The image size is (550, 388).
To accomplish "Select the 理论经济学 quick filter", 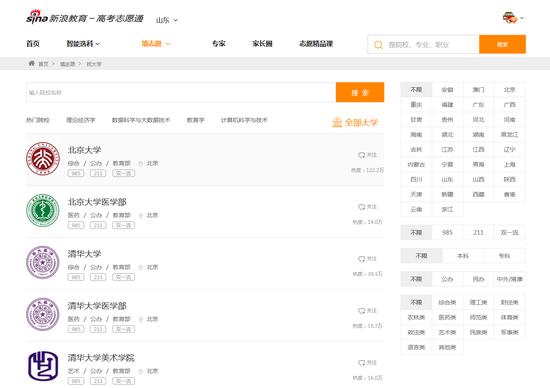I will 81,120.
